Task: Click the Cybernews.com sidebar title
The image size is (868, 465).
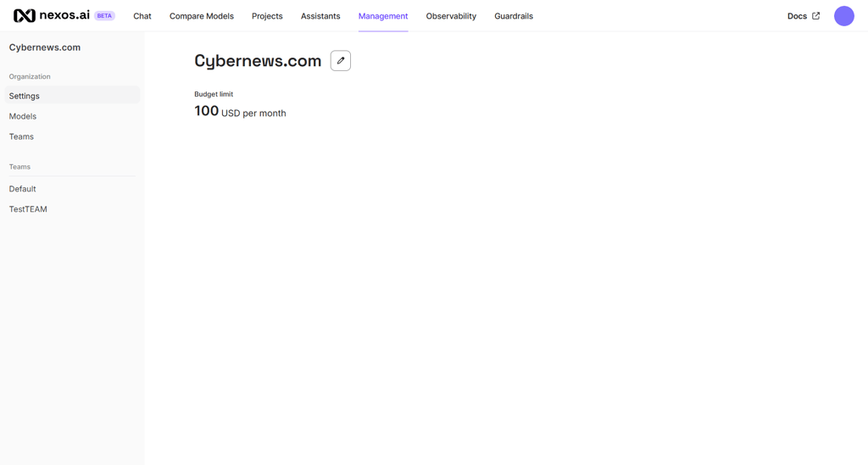Action: point(45,47)
